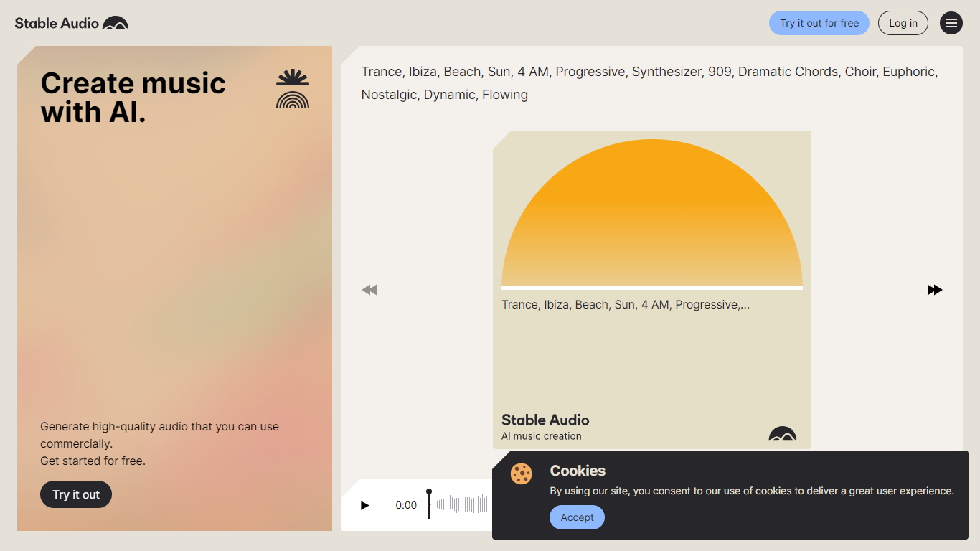Screen dimensions: 980x551
Task: Click the 0:00 time readout
Action: [x=406, y=505]
